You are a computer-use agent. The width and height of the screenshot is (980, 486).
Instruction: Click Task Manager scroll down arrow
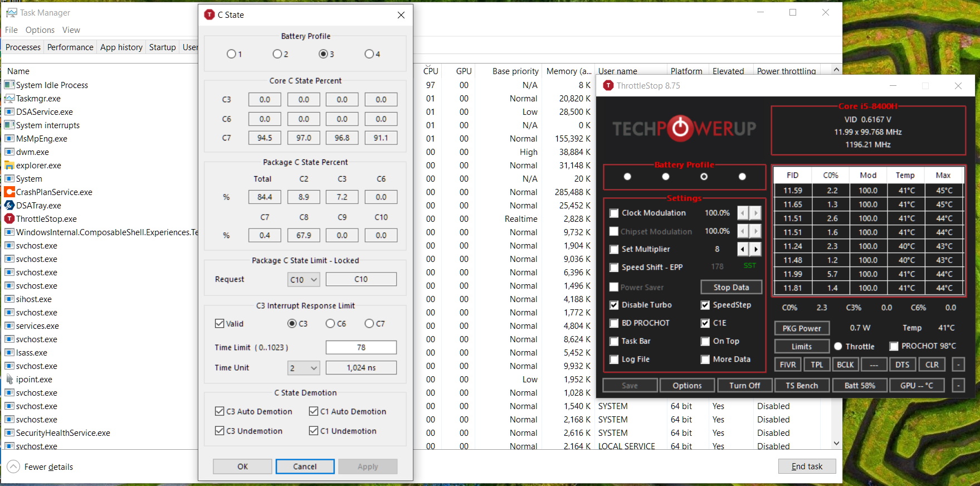click(x=836, y=444)
